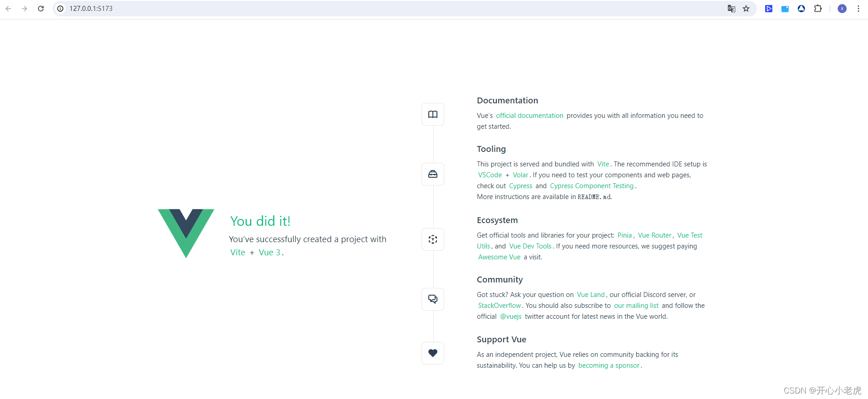Open the circular triangle extension icon
This screenshot has height=399, width=868.
click(801, 9)
